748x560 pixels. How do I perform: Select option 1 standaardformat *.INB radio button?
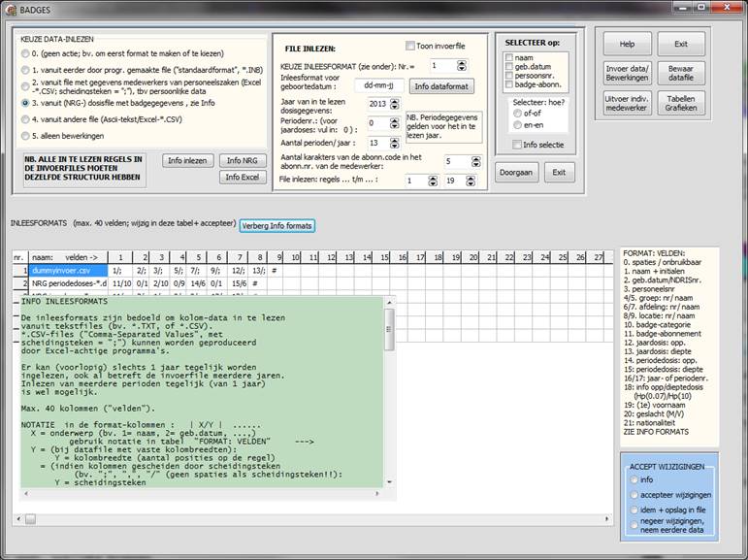pyautogui.click(x=25, y=70)
